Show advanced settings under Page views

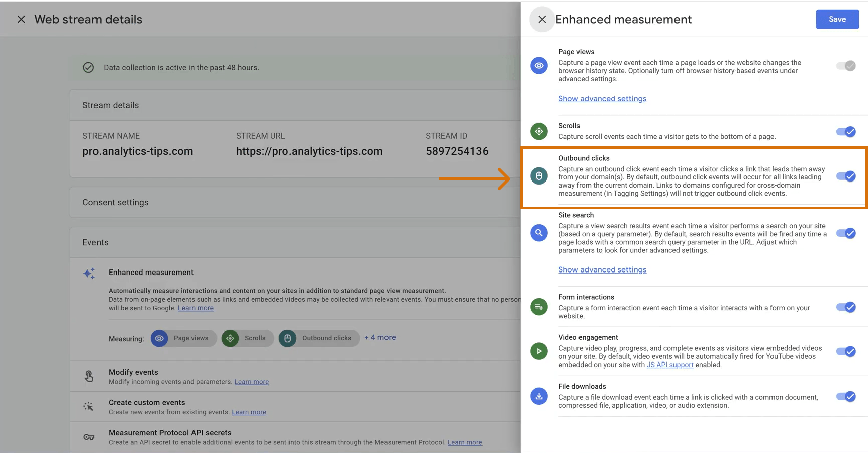pyautogui.click(x=602, y=99)
